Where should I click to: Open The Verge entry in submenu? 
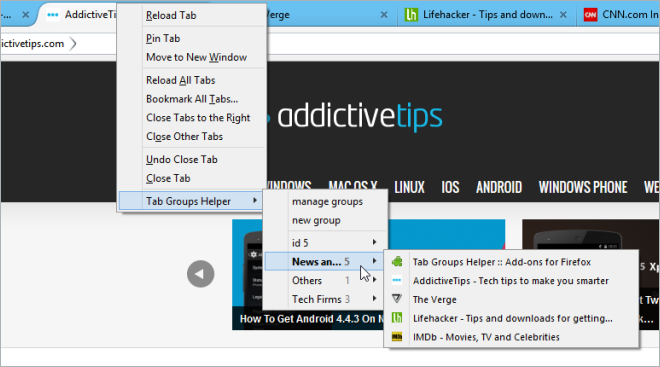[434, 299]
